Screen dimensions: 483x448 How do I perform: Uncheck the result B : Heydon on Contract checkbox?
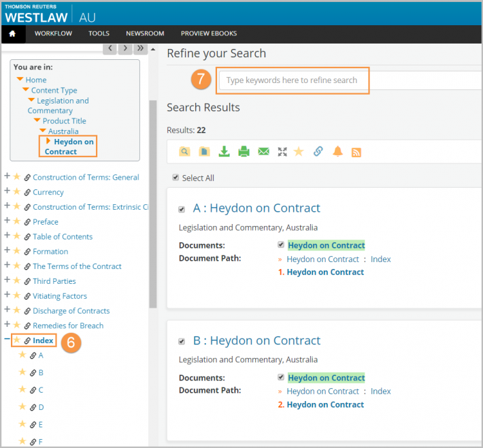(x=182, y=341)
